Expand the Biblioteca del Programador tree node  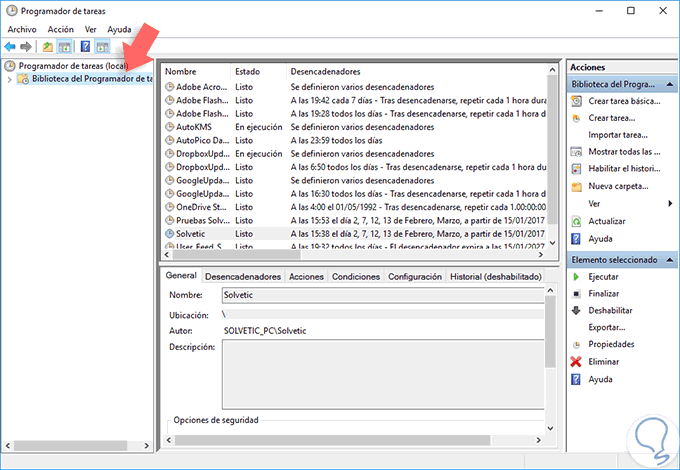click(x=9, y=79)
